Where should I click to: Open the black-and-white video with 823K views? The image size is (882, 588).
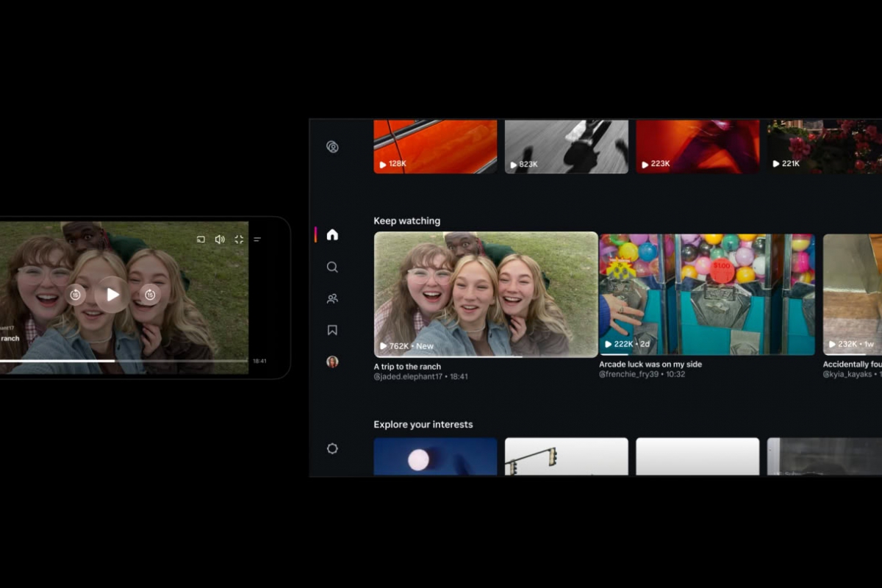[x=567, y=146]
